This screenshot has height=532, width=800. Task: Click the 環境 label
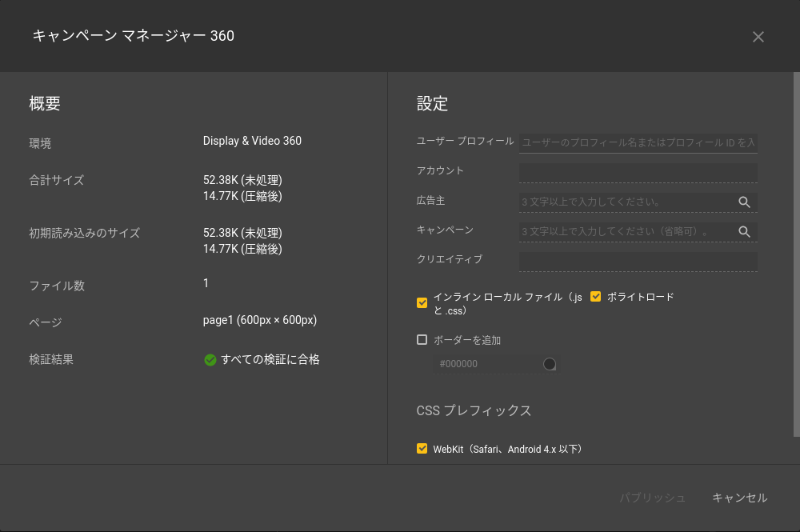[x=40, y=143]
